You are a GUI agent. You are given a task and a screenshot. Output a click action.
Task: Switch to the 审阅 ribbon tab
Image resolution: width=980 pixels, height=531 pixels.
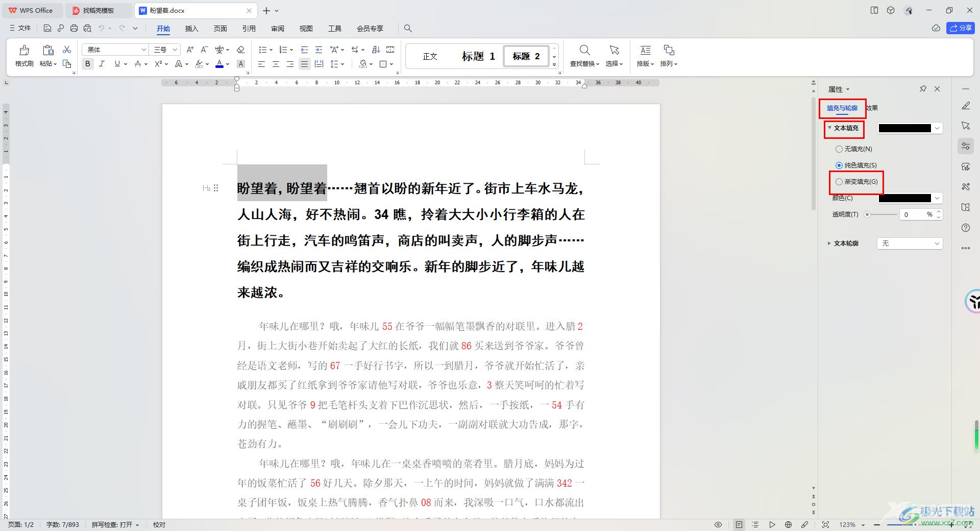coord(277,29)
